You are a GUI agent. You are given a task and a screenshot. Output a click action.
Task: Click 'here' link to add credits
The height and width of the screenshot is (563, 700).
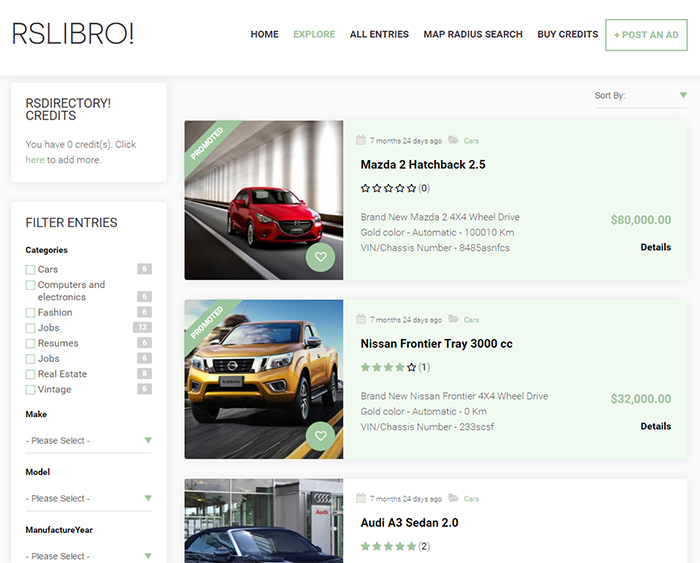(x=35, y=160)
